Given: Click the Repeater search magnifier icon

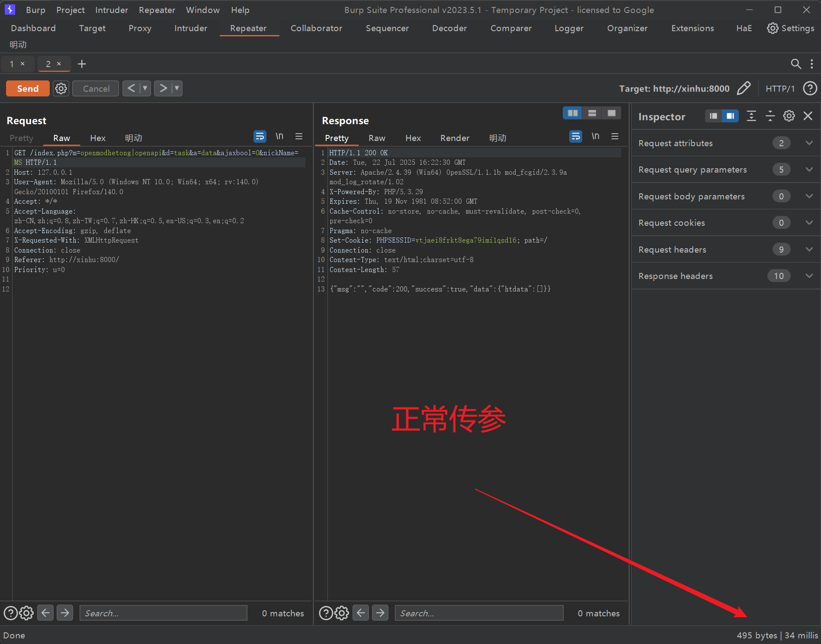Looking at the screenshot, I should coord(795,64).
